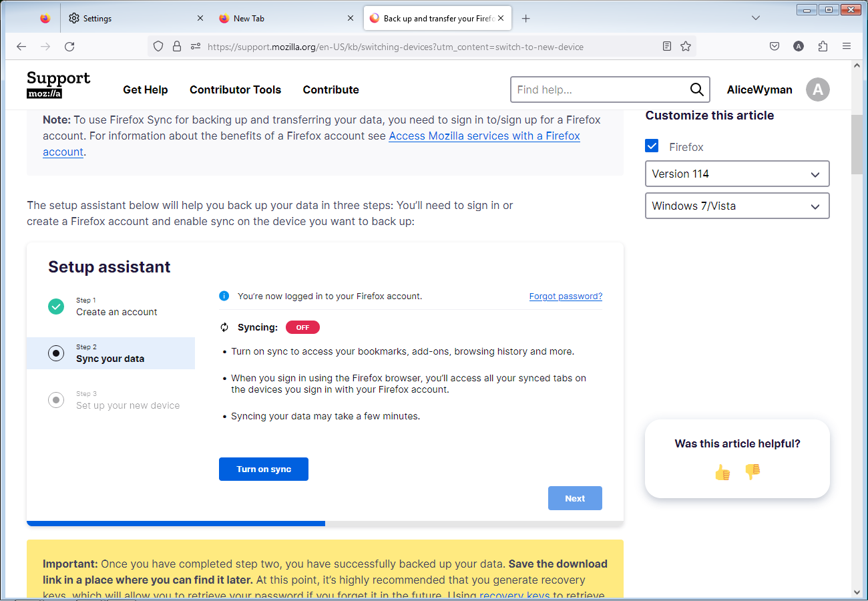Image resolution: width=868 pixels, height=601 pixels.
Task: Click the vertical page scrollbar thumb
Action: click(x=857, y=145)
